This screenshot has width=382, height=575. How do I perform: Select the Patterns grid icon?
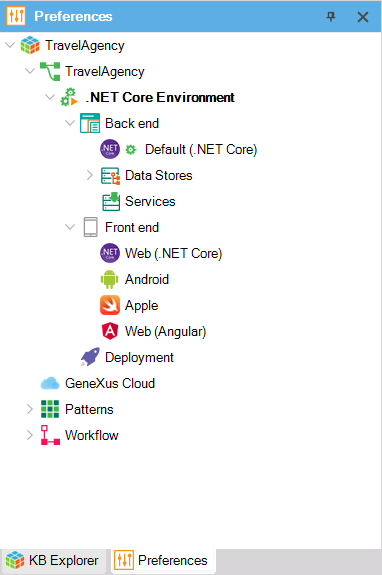(x=50, y=409)
